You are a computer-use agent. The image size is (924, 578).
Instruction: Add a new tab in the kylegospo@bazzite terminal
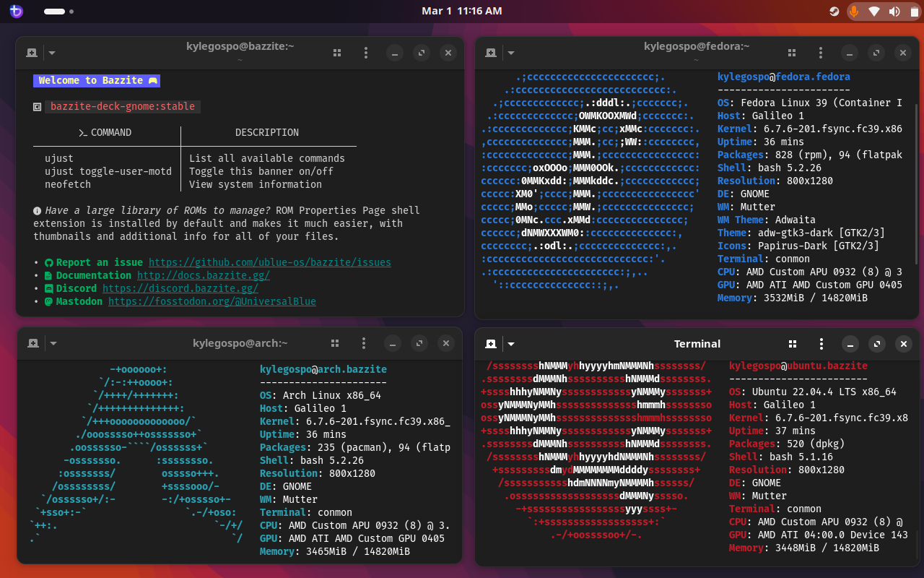[32, 53]
